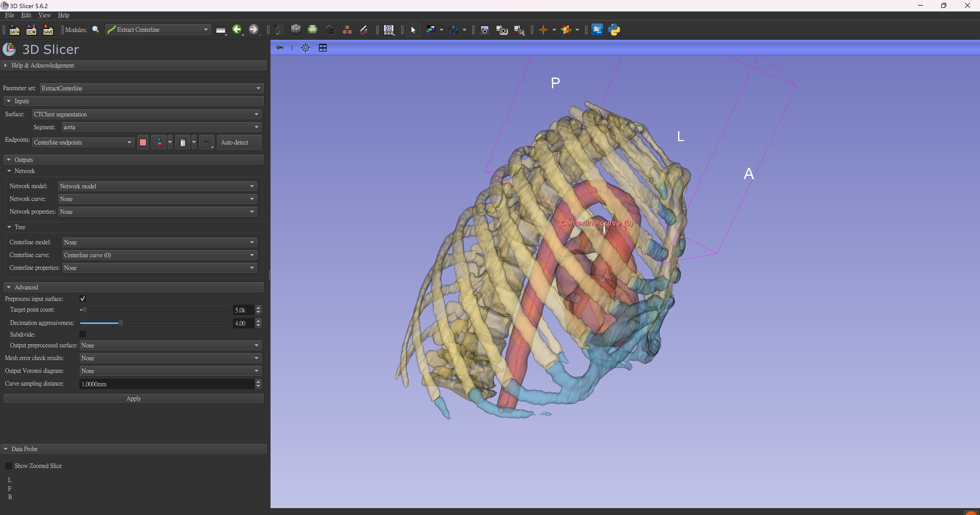The height and width of the screenshot is (515, 980).
Task: Toggle endpoints place-point button
Action: pos(159,142)
